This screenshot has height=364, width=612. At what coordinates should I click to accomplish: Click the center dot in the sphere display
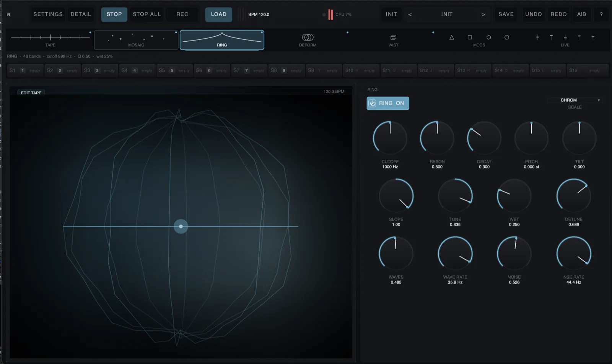click(x=181, y=226)
